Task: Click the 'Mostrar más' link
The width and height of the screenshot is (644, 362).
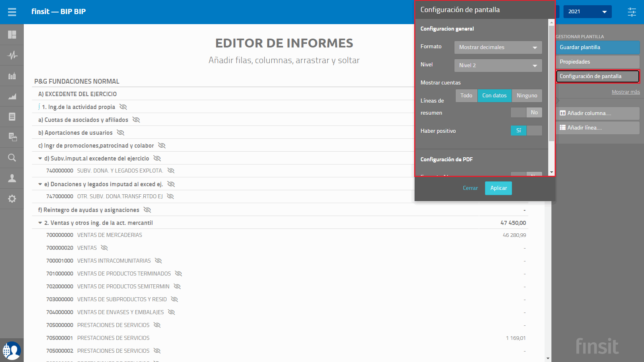Action: click(625, 92)
